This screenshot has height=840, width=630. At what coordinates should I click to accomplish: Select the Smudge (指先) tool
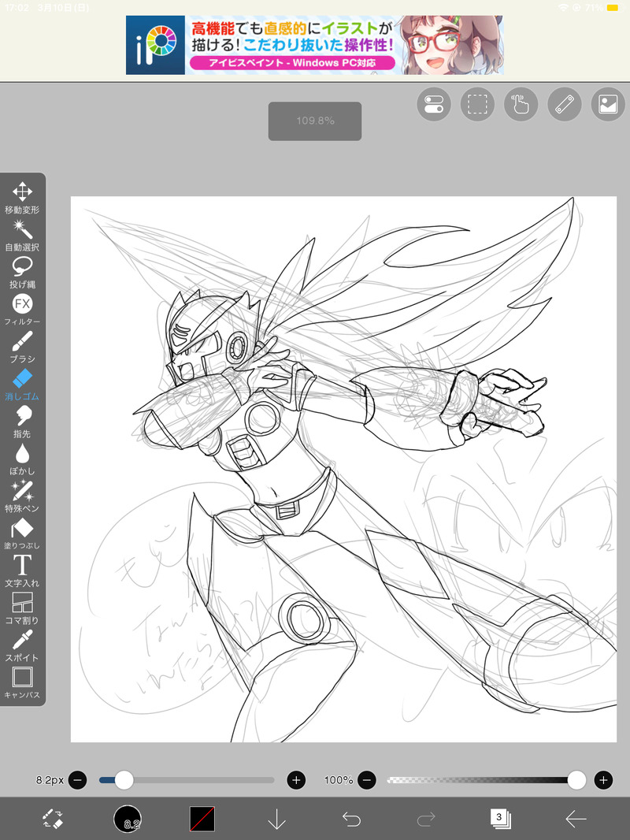(22, 422)
